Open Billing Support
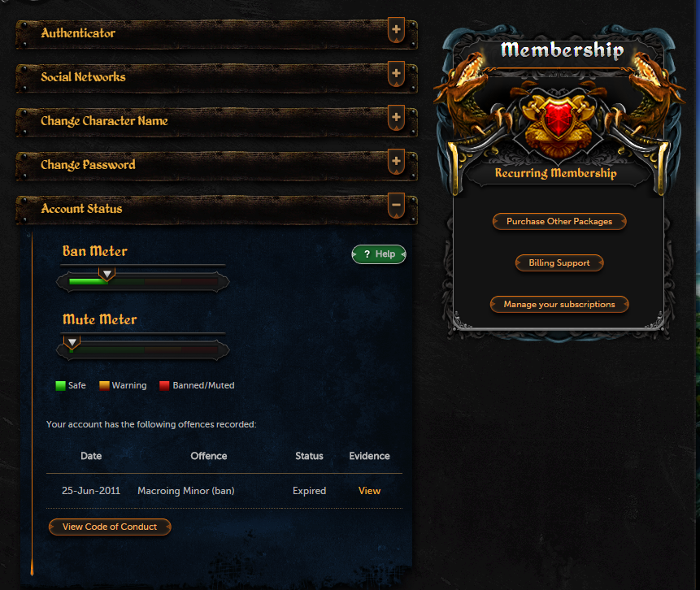The height and width of the screenshot is (590, 700). (x=559, y=262)
